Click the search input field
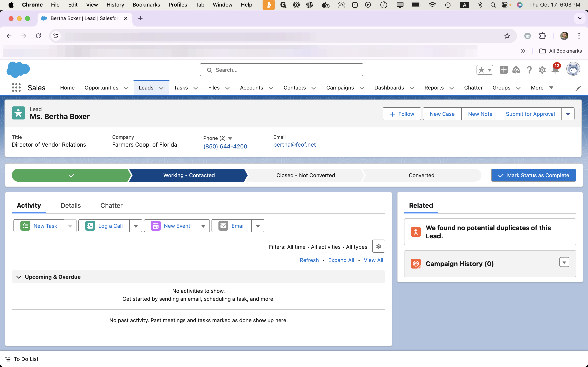 [281, 70]
